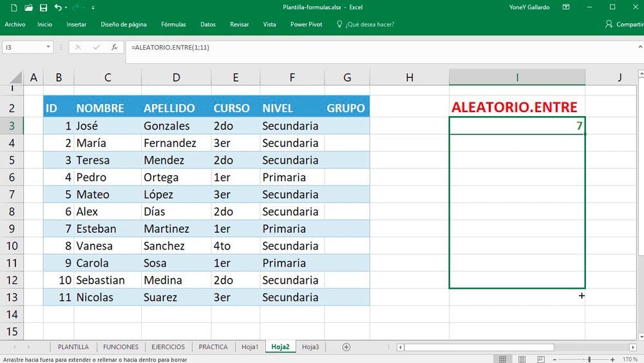The width and height of the screenshot is (644, 363).
Task: Click the zoom in plus icon
Action: 612,358
